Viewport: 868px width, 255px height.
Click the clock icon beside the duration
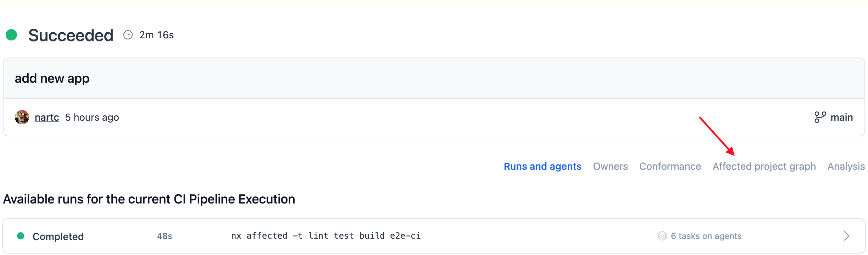pyautogui.click(x=128, y=35)
